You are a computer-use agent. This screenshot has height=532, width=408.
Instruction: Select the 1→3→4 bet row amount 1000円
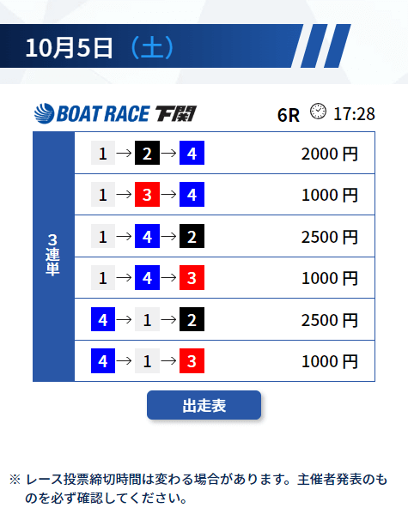pos(330,195)
